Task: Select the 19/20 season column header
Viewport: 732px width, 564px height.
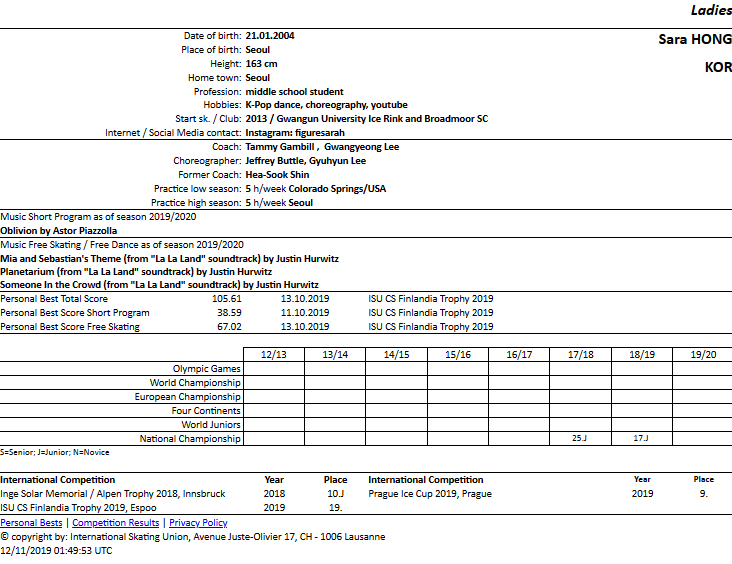Action: coord(702,355)
